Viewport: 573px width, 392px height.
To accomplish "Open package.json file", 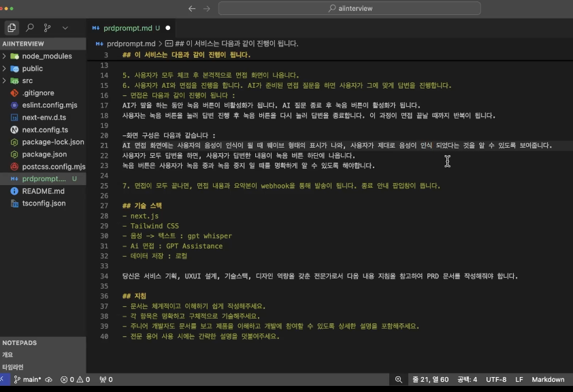I will [43, 154].
